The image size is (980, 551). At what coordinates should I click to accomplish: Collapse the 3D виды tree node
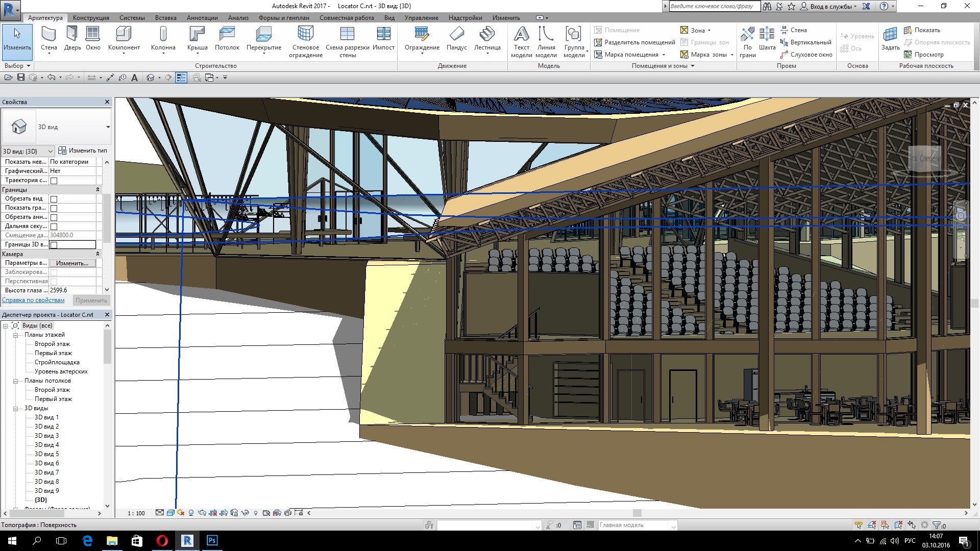(15, 409)
